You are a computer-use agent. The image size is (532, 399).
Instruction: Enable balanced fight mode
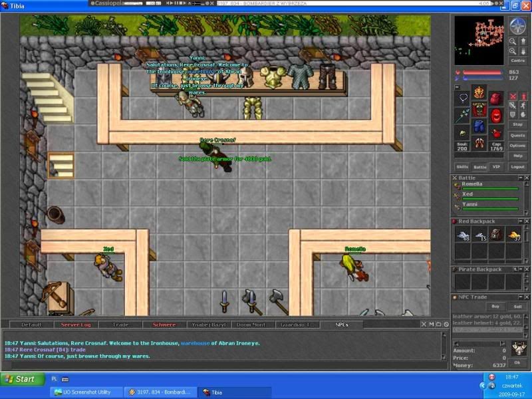coord(513,106)
